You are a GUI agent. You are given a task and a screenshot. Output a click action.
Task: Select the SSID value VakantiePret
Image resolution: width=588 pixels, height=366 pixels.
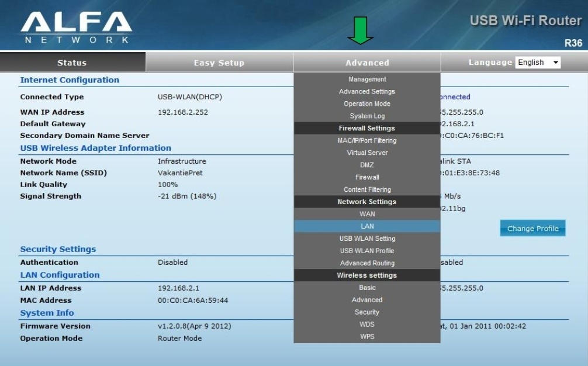[180, 173]
